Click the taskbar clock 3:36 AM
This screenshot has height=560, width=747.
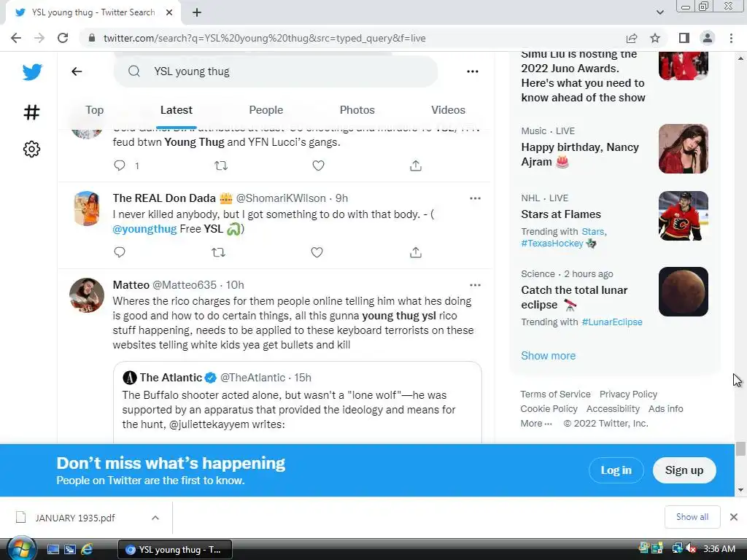pos(719,548)
